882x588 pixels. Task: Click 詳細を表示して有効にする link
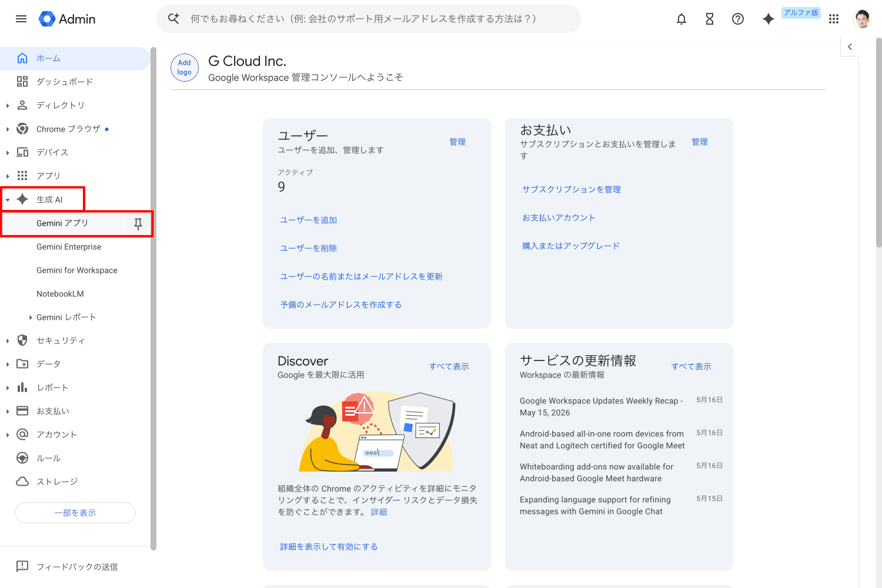click(x=329, y=547)
